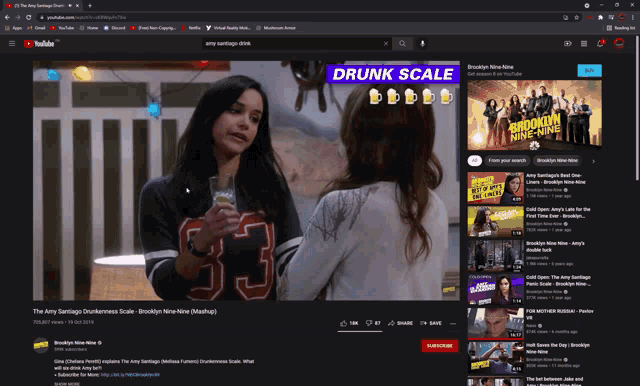Dislike the video with thumbs down
Screen dimensions: 640x386
pos(373,323)
